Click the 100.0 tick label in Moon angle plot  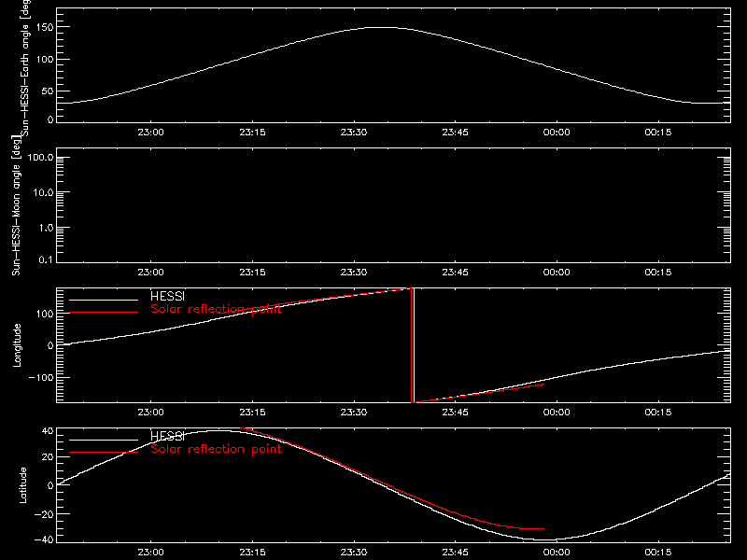pos(40,157)
